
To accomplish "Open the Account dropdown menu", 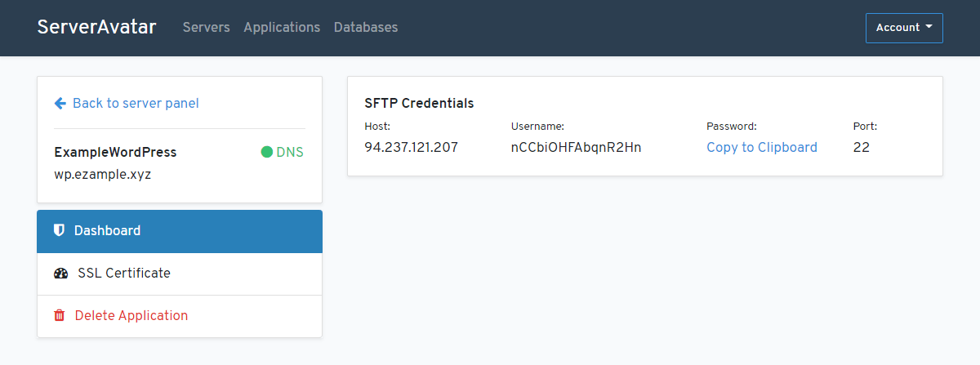I will tap(903, 28).
